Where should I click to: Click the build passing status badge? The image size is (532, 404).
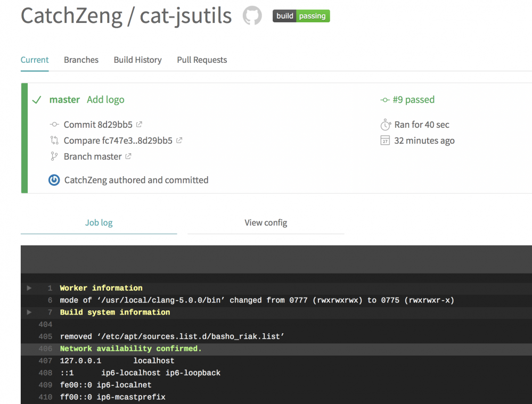point(301,16)
